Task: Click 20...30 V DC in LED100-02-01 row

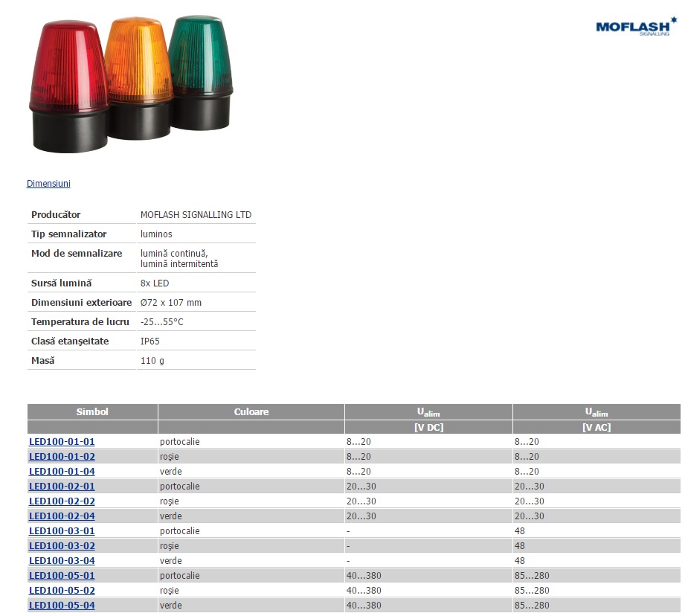Action: coord(361,486)
